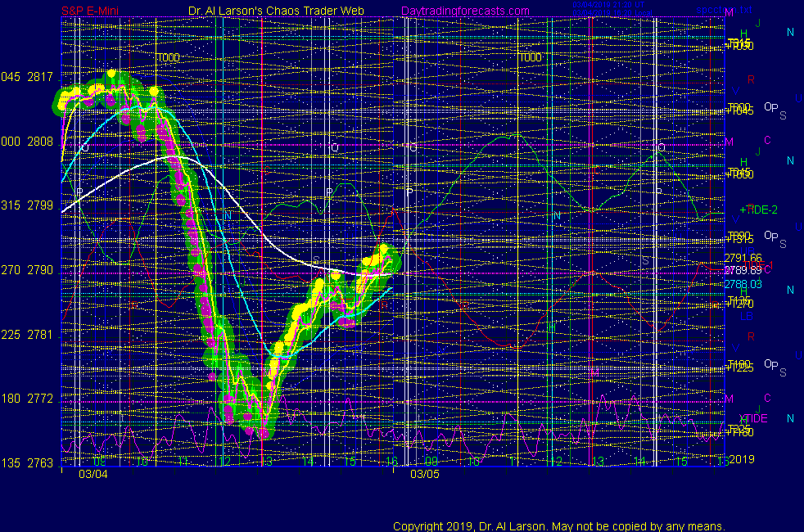This screenshot has width=804, height=532.
Task: Click the "Dr. Al Larson's Chaos Trader Web" heading
Action: [x=276, y=11]
